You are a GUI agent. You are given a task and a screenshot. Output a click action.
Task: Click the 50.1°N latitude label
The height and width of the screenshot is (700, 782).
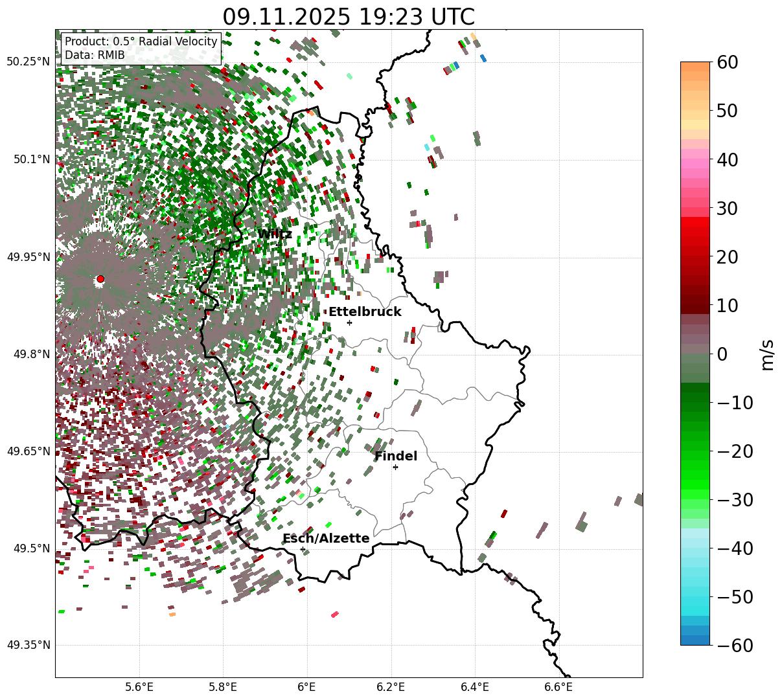pyautogui.click(x=31, y=159)
